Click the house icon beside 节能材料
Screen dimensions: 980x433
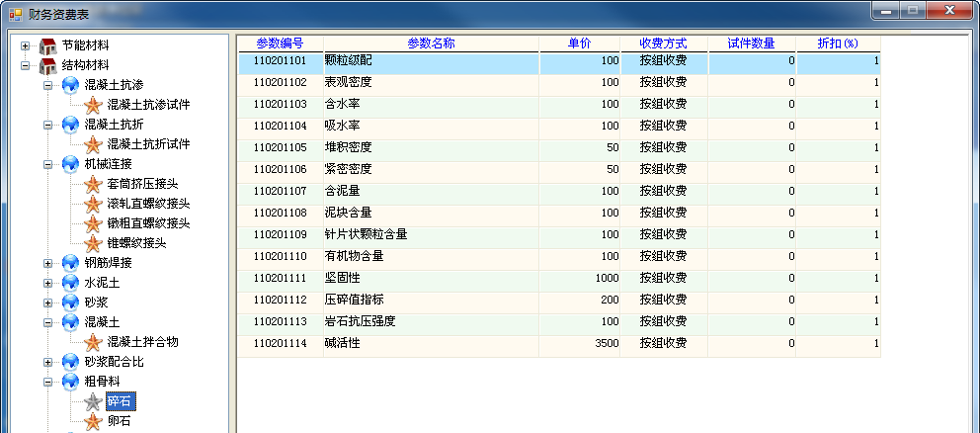click(46, 45)
